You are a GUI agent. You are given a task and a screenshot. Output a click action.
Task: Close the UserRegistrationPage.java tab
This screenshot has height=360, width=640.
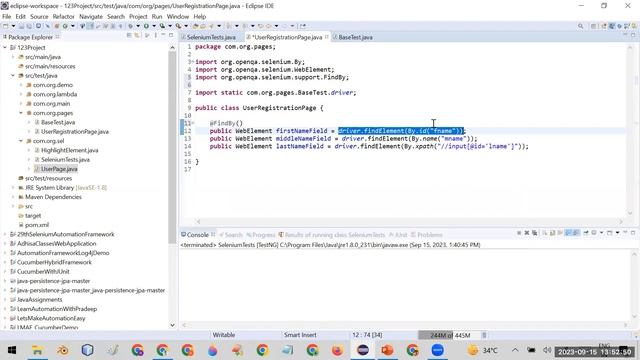pos(327,37)
